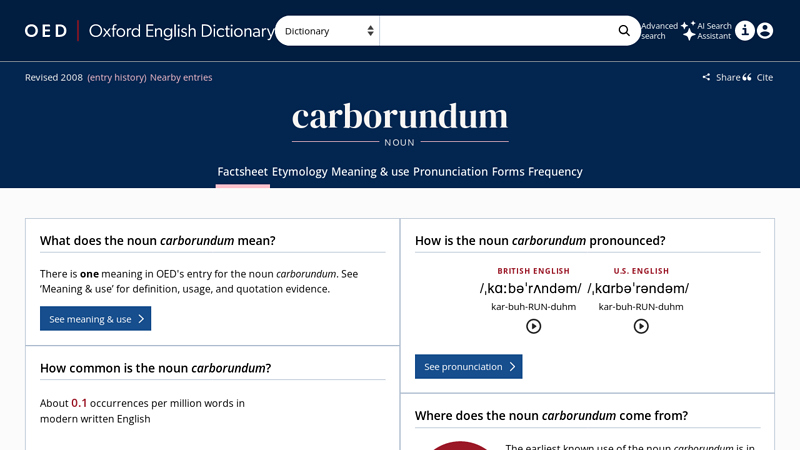Open the user account icon
800x450 pixels.
point(765,31)
